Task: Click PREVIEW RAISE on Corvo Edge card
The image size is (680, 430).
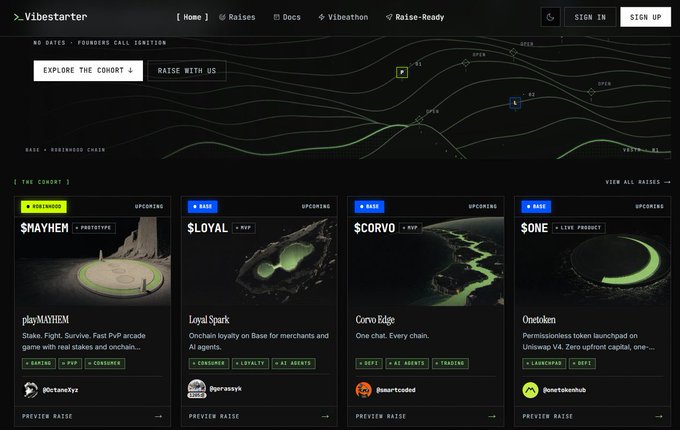Action: click(381, 417)
